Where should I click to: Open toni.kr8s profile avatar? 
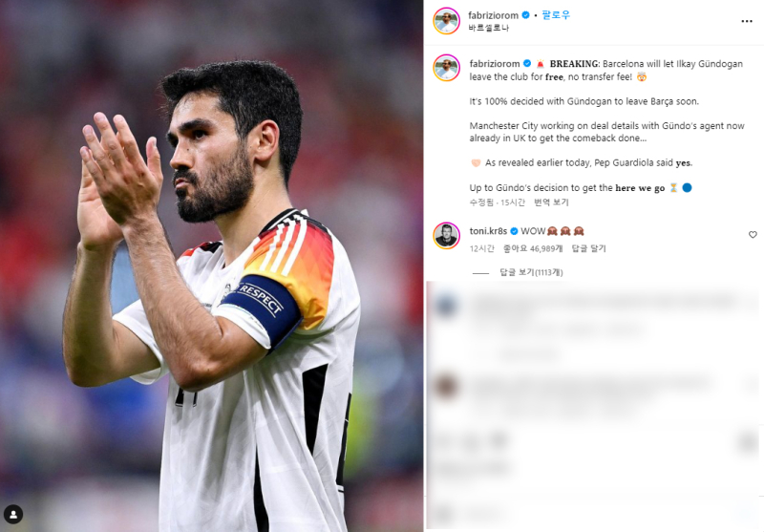(446, 235)
